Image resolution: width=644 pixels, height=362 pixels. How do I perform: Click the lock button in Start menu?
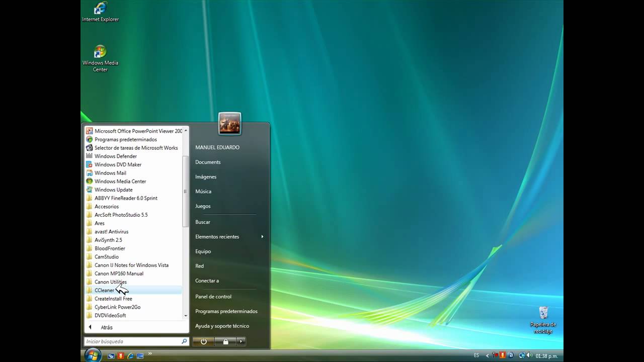[x=226, y=341]
